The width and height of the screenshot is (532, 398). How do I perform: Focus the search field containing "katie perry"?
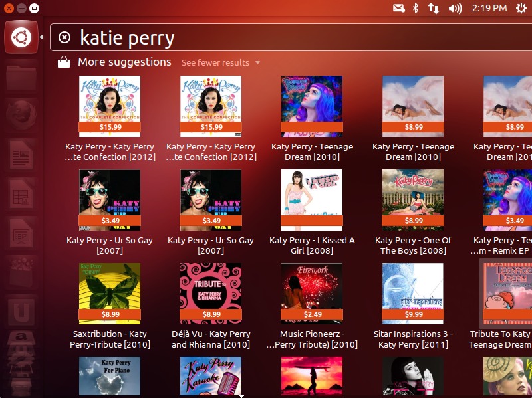[291, 37]
